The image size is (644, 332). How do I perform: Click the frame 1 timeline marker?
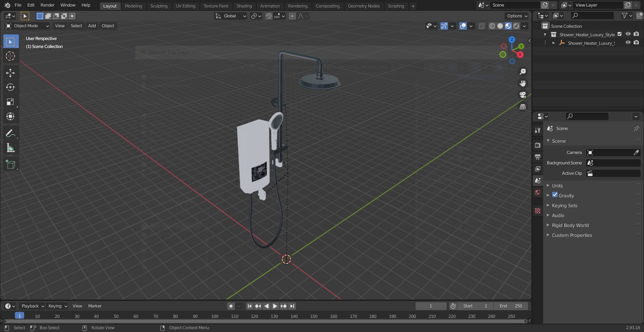[19, 316]
